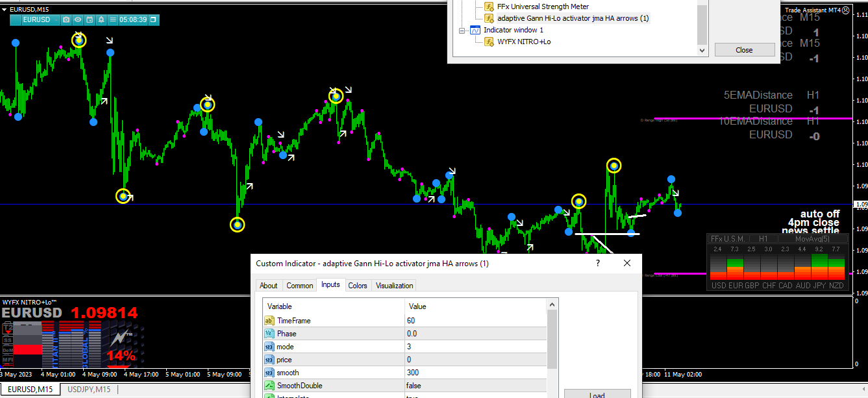Click the window restore icon beside the timer
This screenshot has height=398, width=868.
pos(153,19)
